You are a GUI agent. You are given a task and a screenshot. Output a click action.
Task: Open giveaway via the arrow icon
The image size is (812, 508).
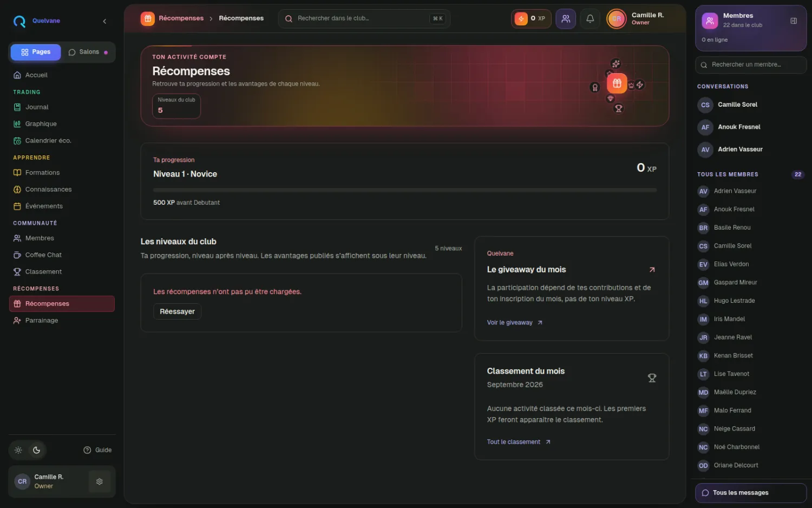(x=652, y=270)
